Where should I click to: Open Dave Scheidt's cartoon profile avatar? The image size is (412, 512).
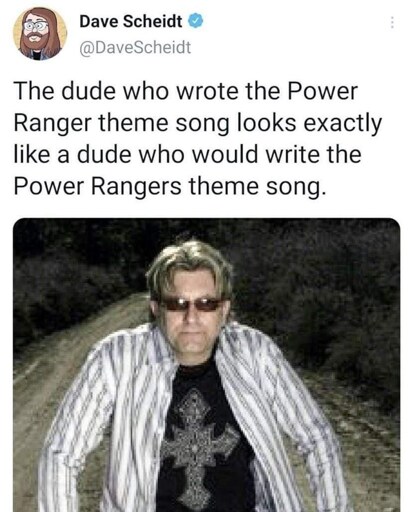tap(40, 34)
